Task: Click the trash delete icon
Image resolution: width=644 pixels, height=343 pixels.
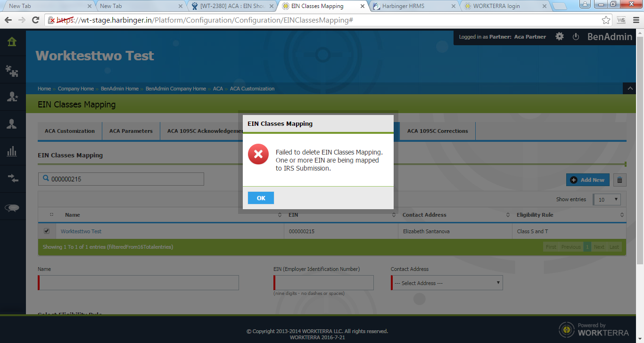Action: pos(619,180)
